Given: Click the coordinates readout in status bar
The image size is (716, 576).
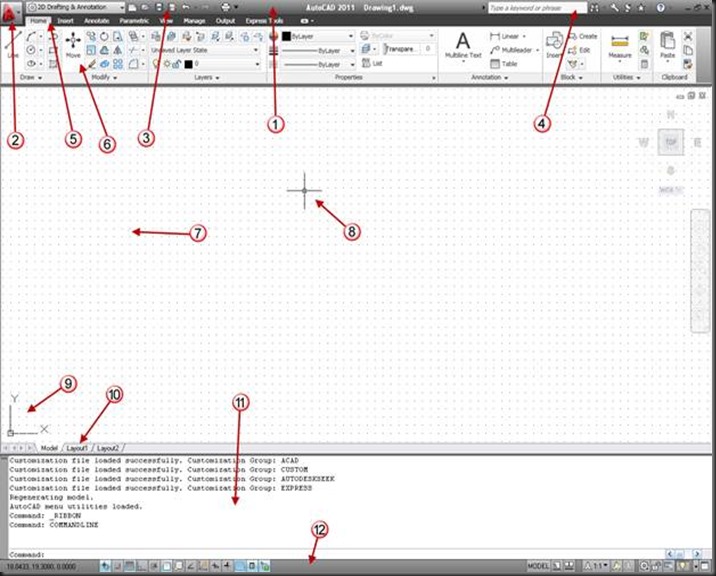Looking at the screenshot, I should click(41, 566).
